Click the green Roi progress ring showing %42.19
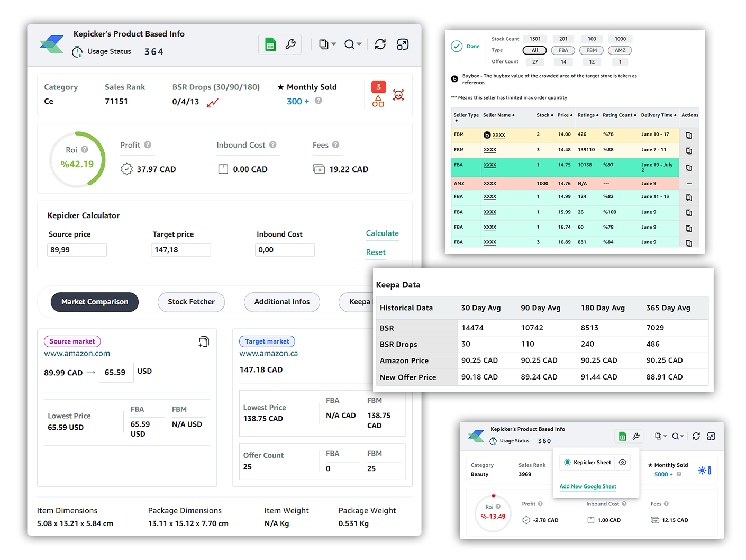The image size is (746, 560). (77, 159)
